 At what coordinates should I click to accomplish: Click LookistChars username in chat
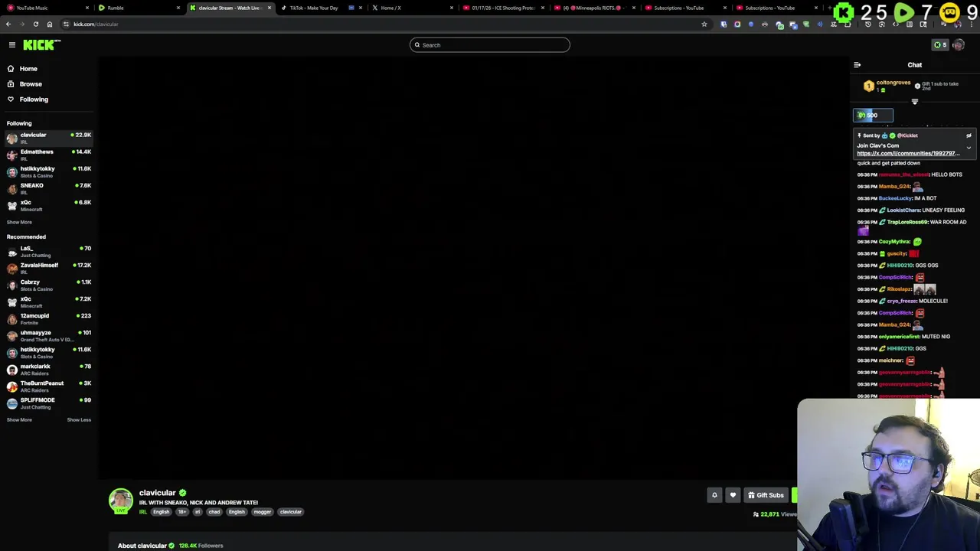pyautogui.click(x=903, y=210)
